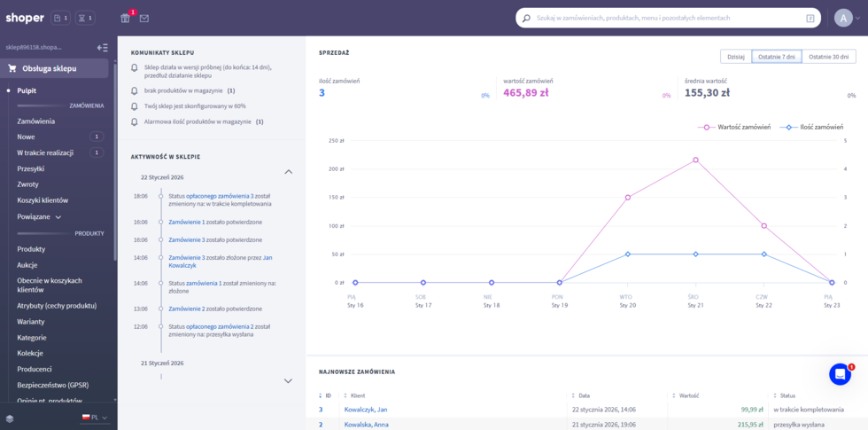Click the layers icon at sidebar bottom
The width and height of the screenshot is (868, 430).
[10, 418]
